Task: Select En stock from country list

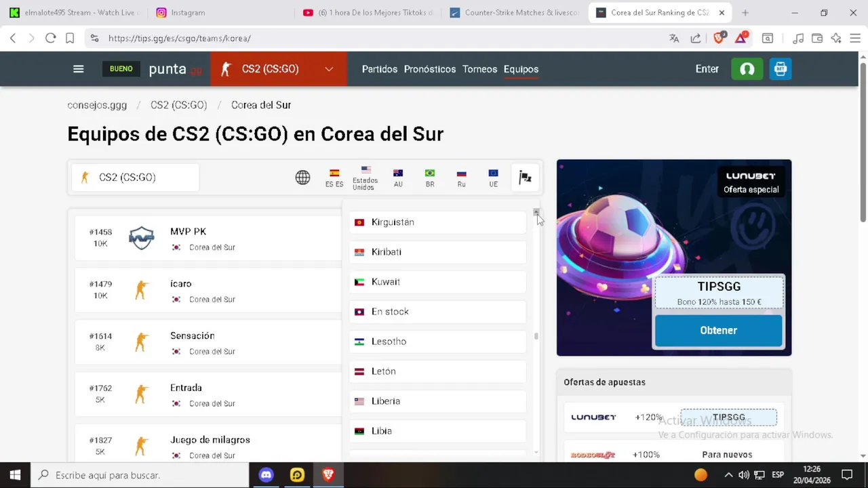Action: click(x=437, y=312)
